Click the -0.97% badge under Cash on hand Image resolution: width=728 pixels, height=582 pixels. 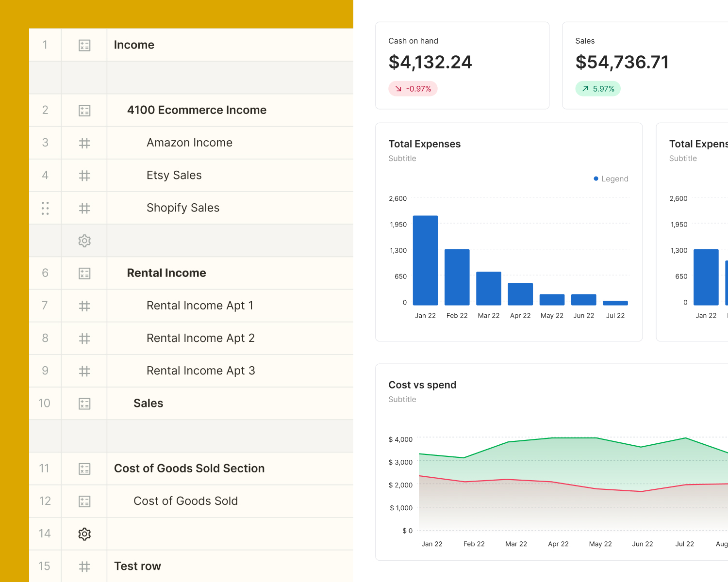tap(413, 88)
